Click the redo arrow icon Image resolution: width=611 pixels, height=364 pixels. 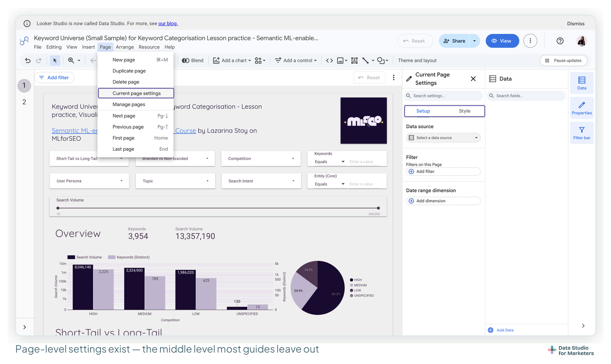click(39, 60)
